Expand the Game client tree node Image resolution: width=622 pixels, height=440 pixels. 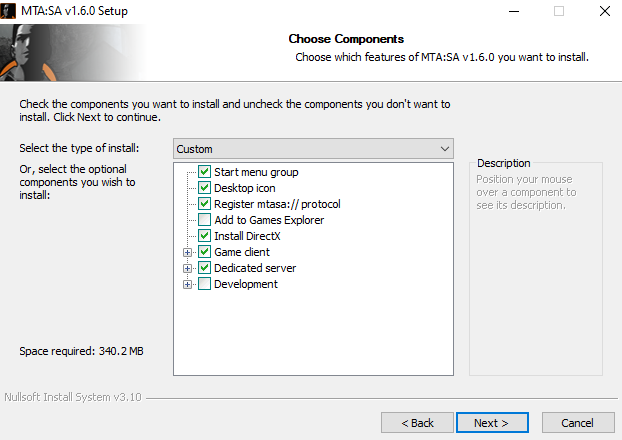coord(187,252)
